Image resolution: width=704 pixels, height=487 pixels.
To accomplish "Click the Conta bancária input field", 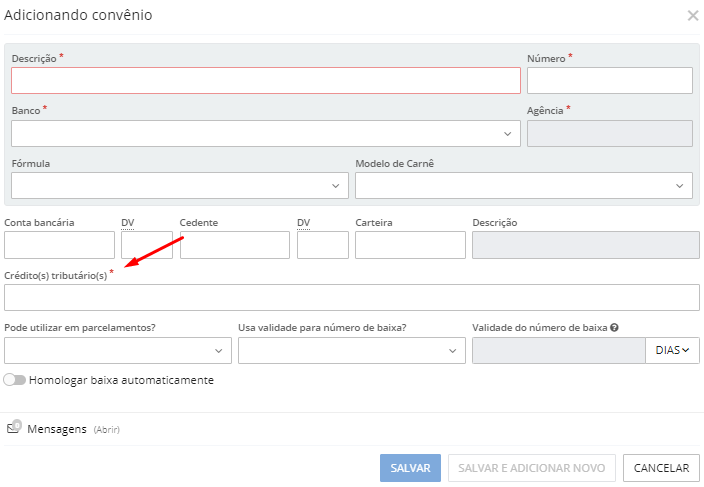I will point(60,245).
